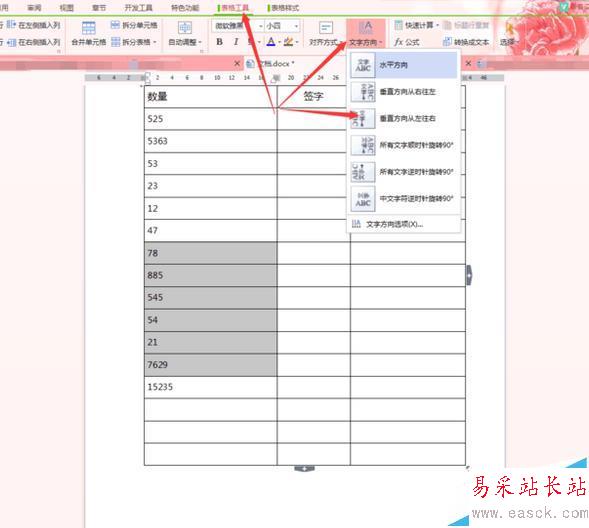This screenshot has width=589, height=528.
Task: Click the table cell containing 525
Action: 210,119
